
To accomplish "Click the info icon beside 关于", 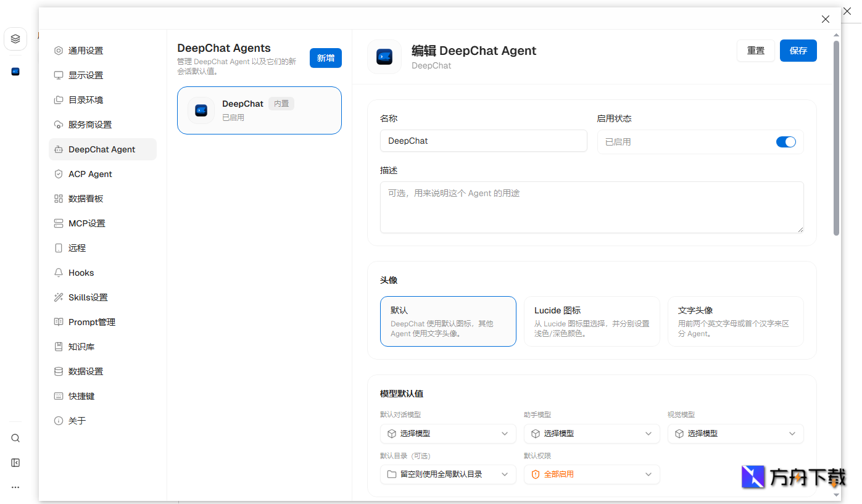I will [58, 420].
